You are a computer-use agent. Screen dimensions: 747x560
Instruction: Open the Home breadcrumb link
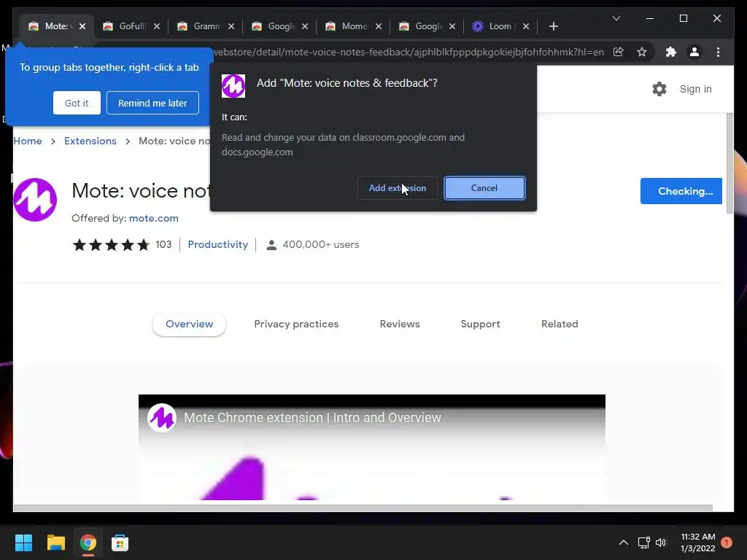(x=28, y=141)
